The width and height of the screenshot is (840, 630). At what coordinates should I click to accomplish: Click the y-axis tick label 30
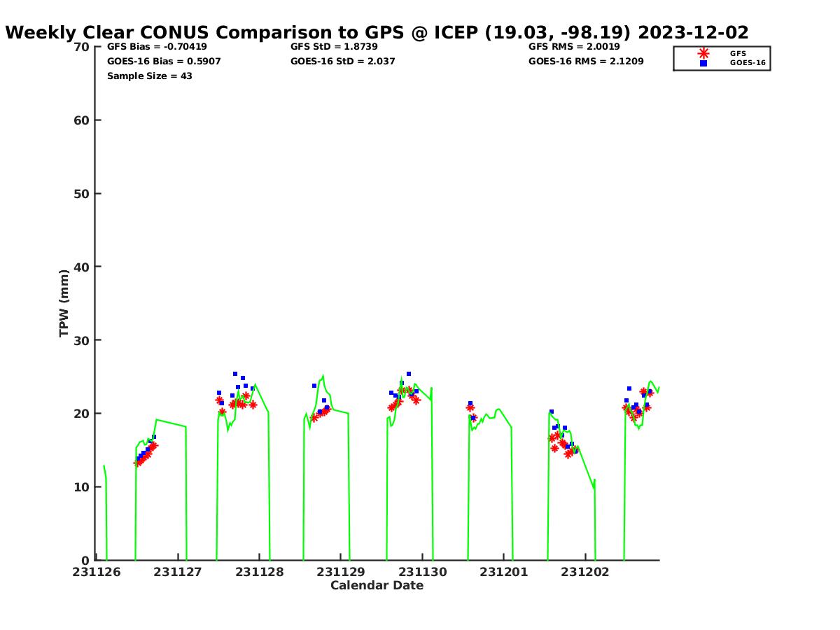82,340
